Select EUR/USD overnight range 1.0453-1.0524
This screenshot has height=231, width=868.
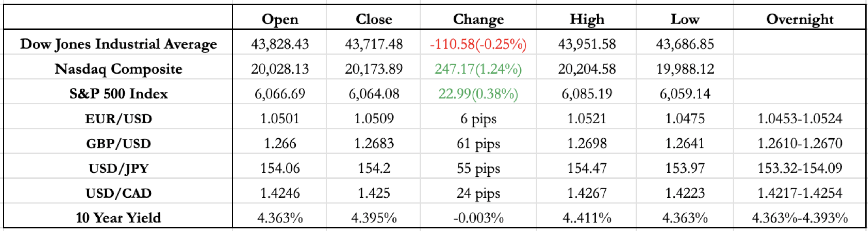800,119
